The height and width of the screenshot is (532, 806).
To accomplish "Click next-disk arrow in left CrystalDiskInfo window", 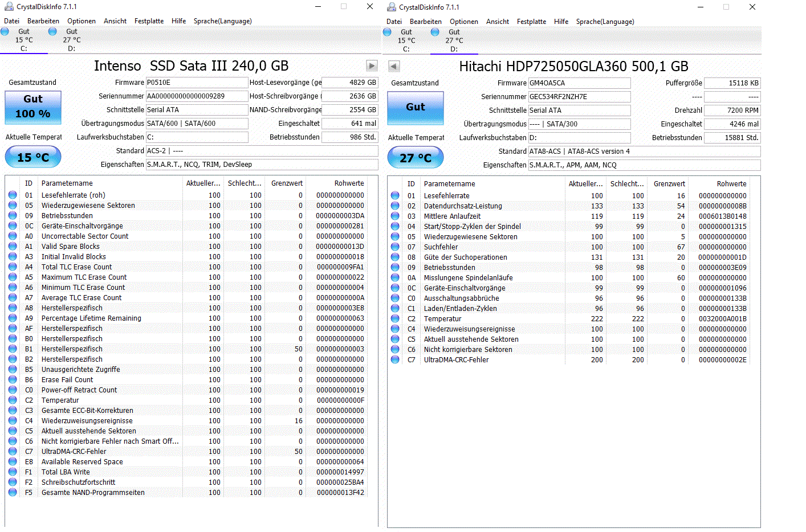I will 372,66.
